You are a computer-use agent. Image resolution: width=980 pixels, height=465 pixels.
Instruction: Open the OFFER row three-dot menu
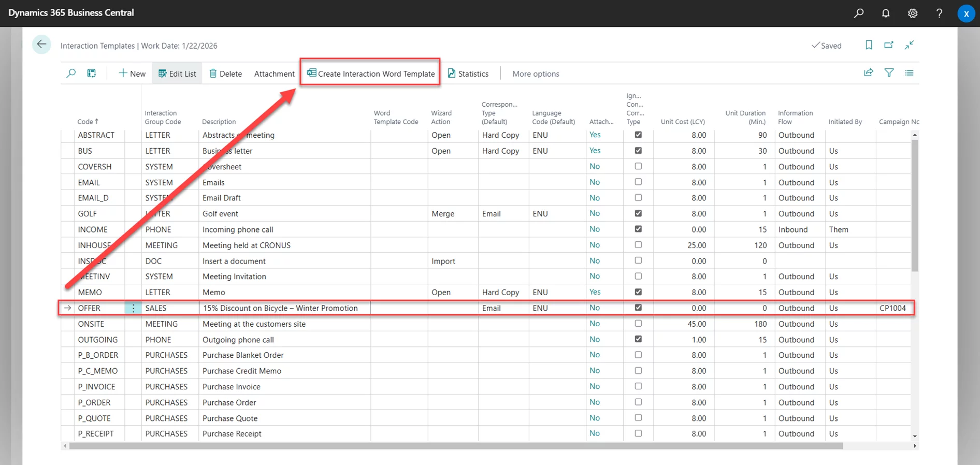(133, 308)
